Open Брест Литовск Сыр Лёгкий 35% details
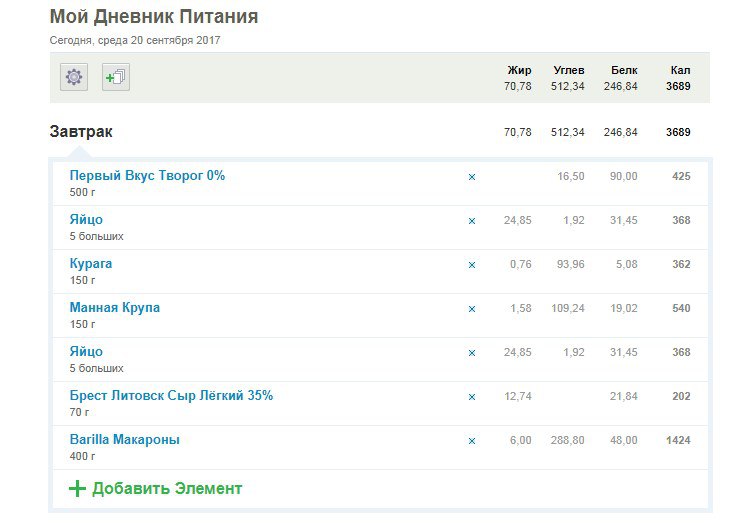 pyautogui.click(x=171, y=395)
